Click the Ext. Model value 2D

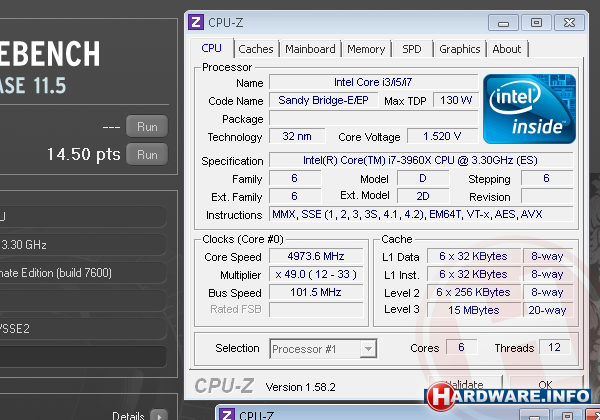(x=423, y=196)
